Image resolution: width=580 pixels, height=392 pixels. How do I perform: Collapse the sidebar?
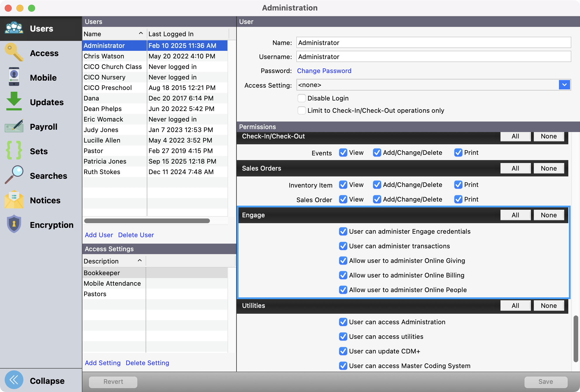pos(14,379)
